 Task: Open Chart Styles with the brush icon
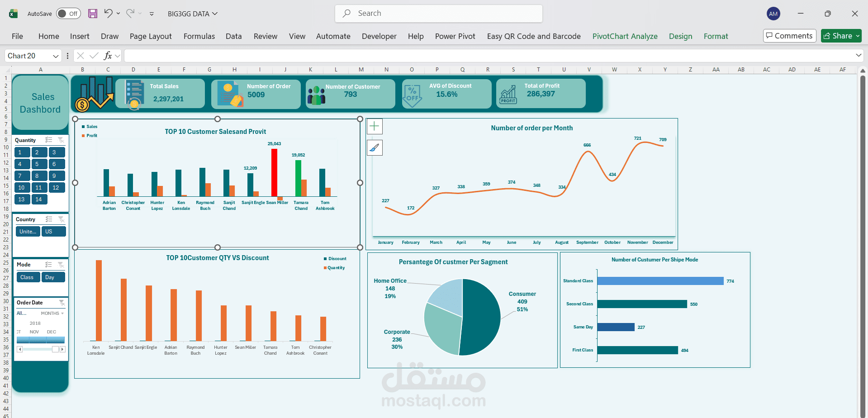[x=374, y=147]
